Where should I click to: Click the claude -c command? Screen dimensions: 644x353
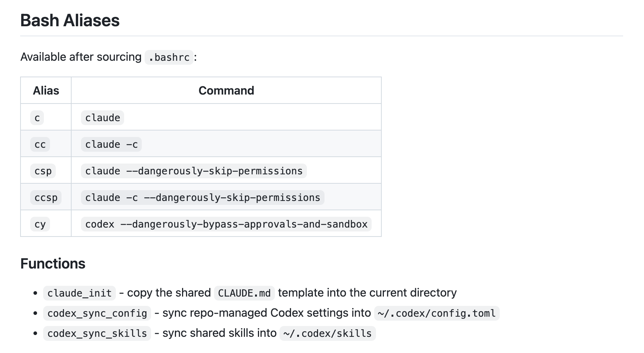111,144
